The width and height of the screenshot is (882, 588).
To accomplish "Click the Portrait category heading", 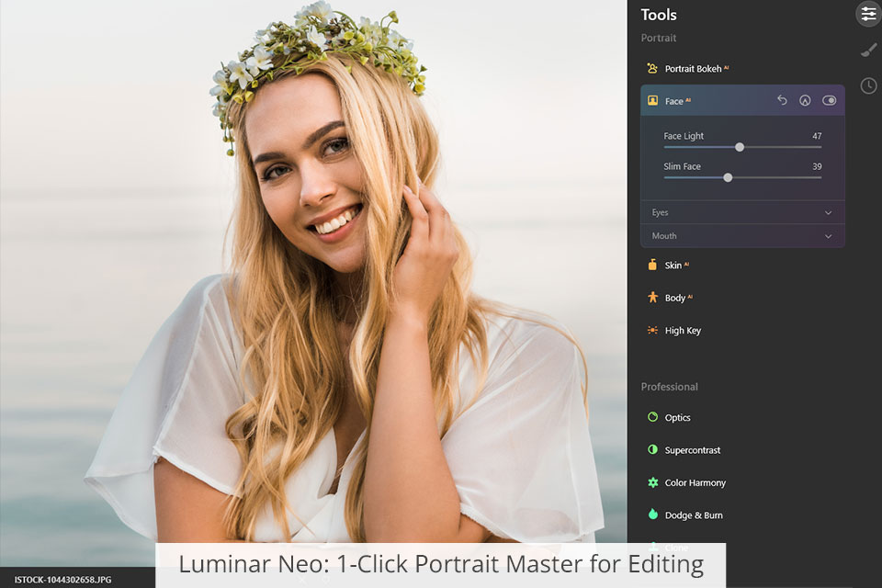I will [x=658, y=38].
